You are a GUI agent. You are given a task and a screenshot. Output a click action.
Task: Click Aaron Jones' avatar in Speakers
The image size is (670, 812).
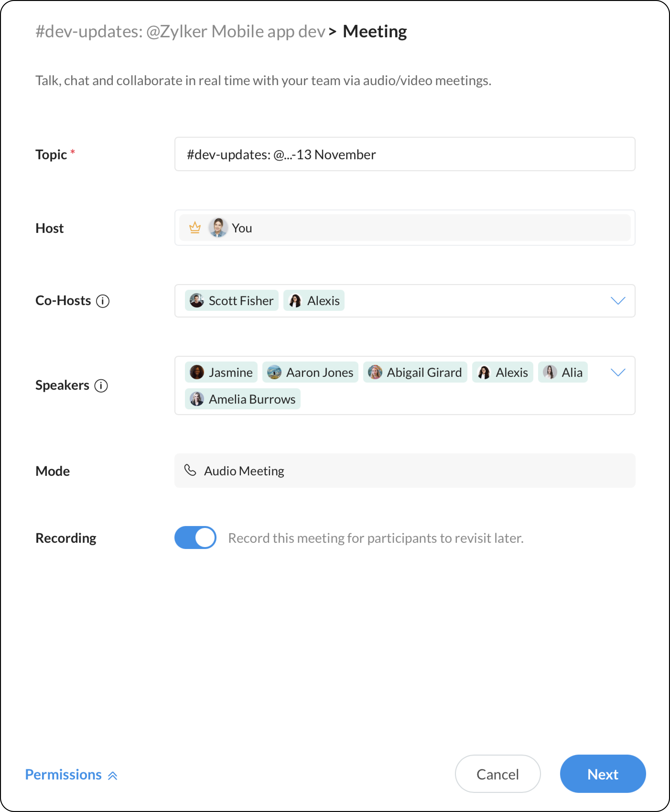click(x=274, y=372)
